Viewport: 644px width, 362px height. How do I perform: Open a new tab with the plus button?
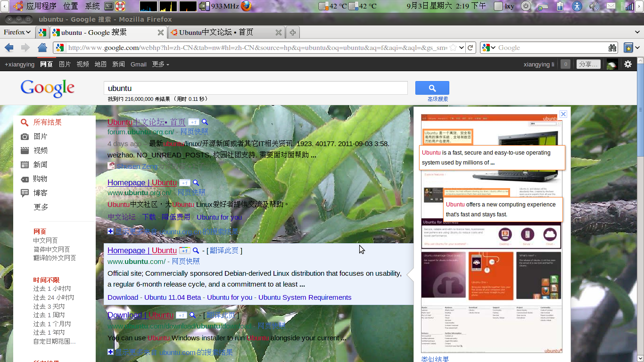293,32
